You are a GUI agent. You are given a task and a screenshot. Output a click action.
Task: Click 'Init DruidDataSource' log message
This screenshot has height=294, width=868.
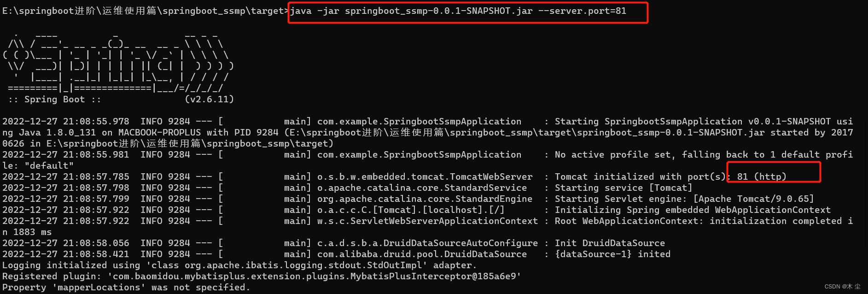click(610, 243)
